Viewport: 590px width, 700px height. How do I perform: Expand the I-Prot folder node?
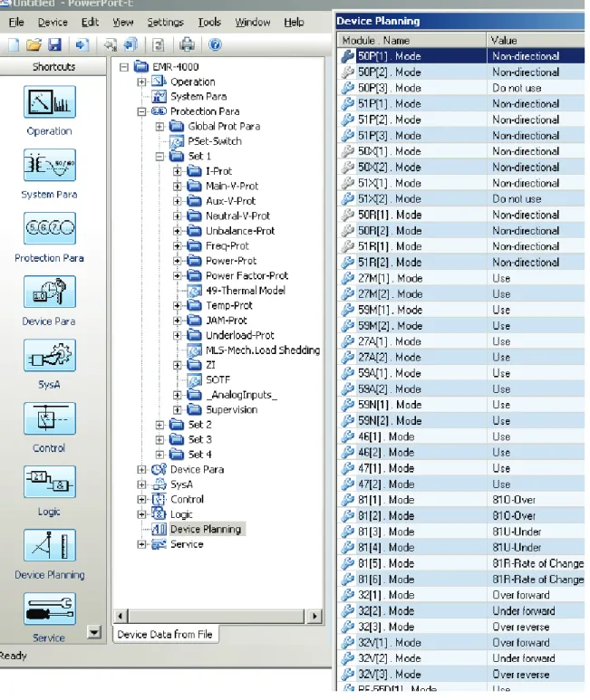tap(178, 171)
